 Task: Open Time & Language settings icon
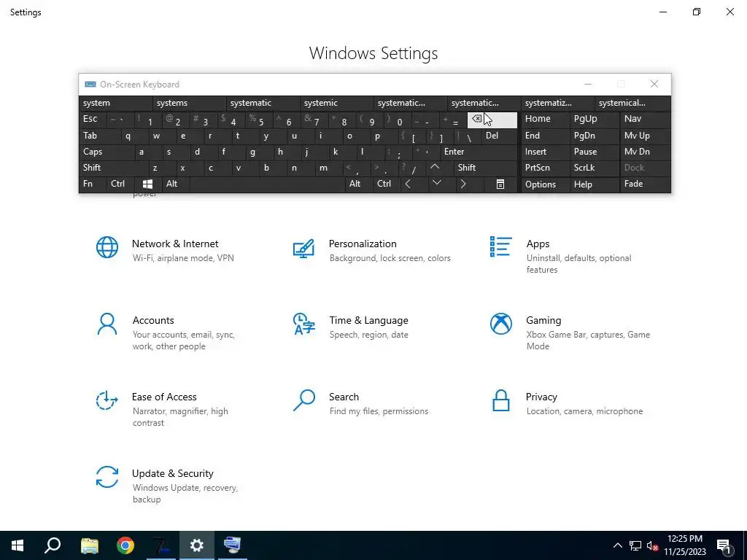(304, 324)
